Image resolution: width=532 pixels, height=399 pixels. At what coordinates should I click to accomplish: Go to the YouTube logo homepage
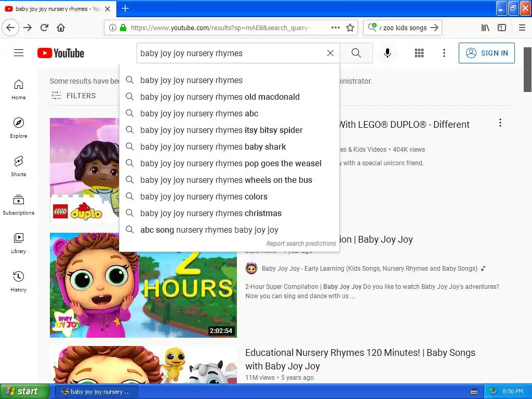click(x=61, y=54)
